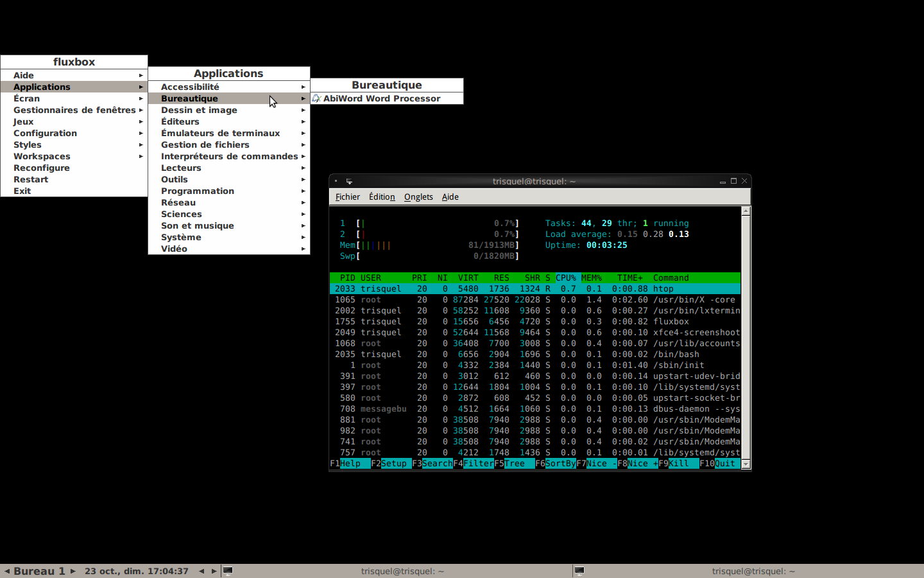This screenshot has width=924, height=578.
Task: Click F6 SortBy in htop footer
Action: tap(556, 464)
